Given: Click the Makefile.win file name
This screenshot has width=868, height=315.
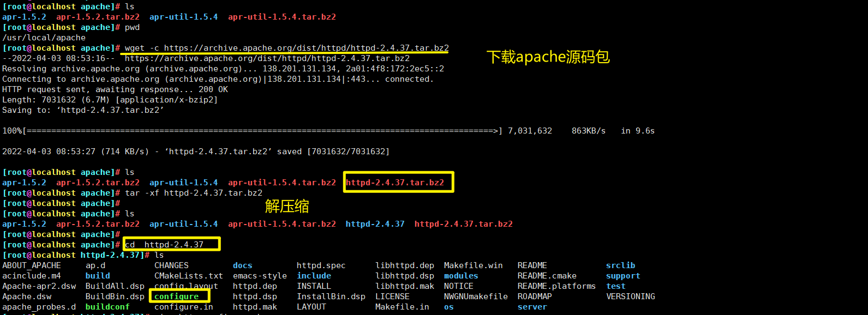Looking at the screenshot, I should point(474,265).
